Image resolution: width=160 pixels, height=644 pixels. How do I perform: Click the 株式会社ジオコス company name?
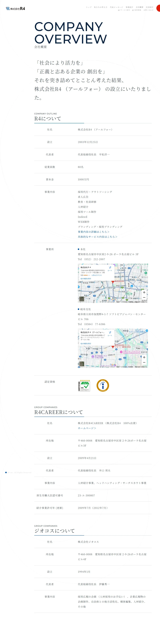pyautogui.click(x=88, y=542)
